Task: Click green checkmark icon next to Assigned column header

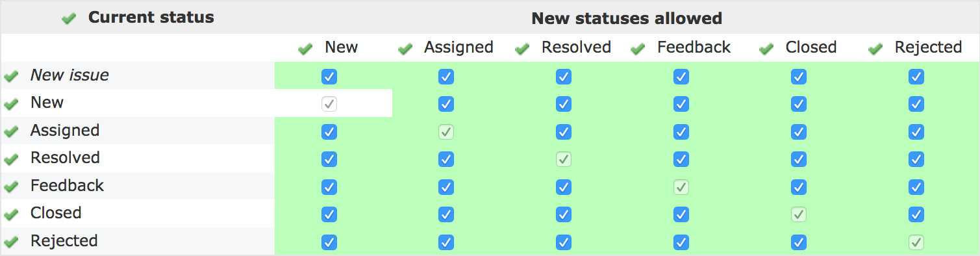Action: click(405, 49)
